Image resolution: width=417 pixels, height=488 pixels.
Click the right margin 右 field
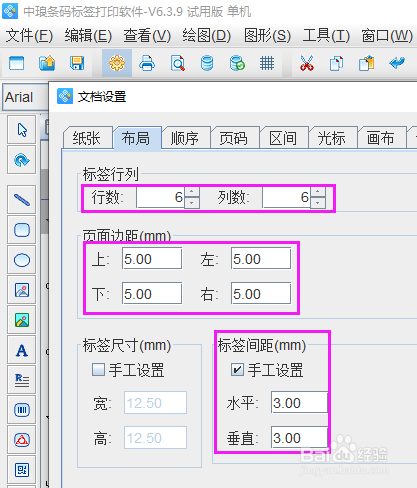[261, 294]
